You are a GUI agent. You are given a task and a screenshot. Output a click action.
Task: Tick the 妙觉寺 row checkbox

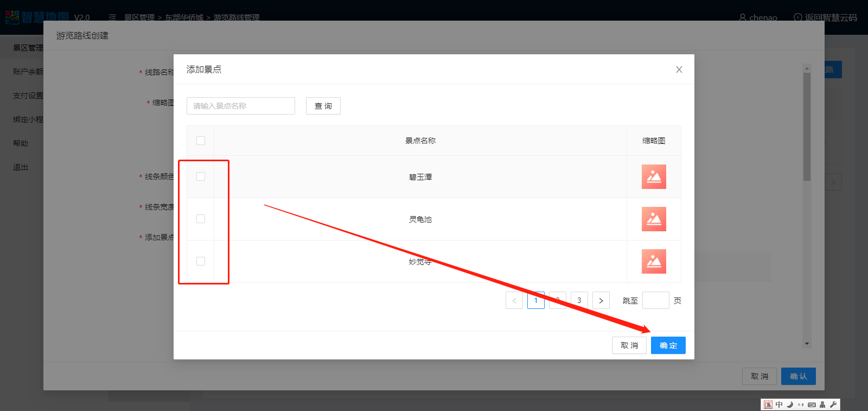point(201,261)
